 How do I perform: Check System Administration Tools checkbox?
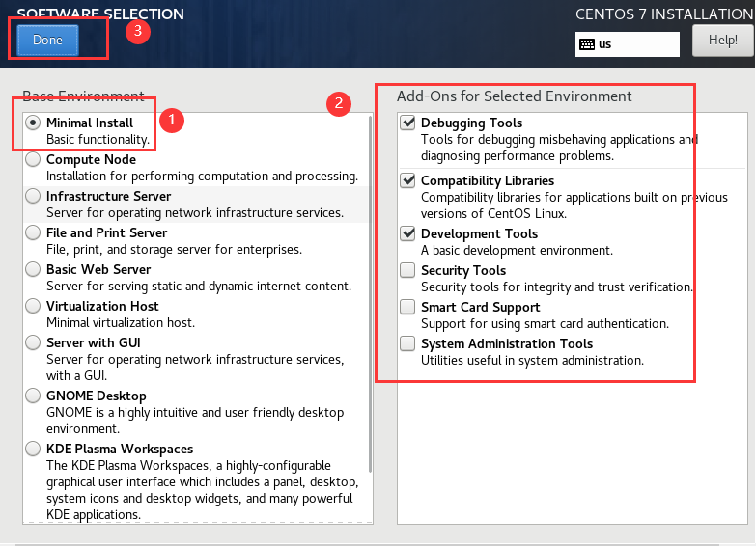click(407, 343)
